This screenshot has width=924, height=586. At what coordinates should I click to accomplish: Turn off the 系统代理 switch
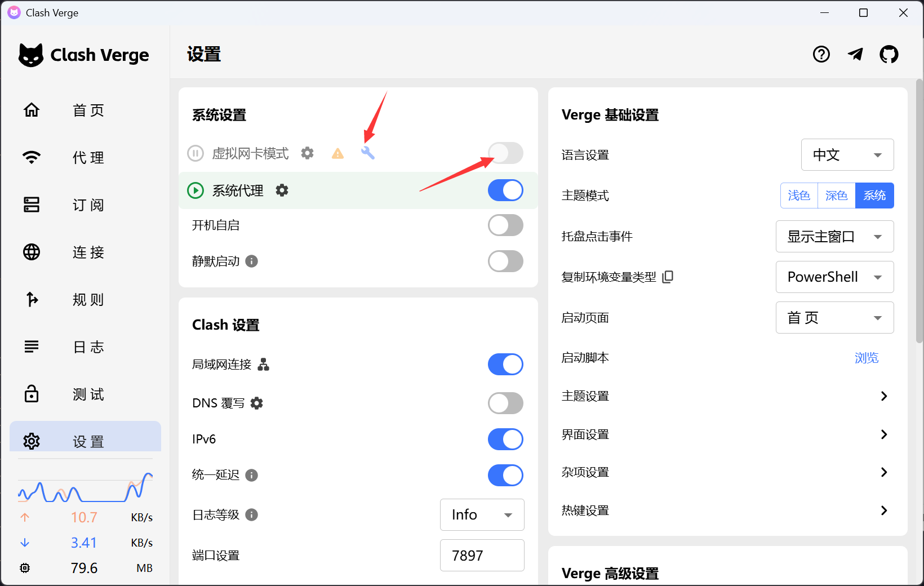pos(505,190)
